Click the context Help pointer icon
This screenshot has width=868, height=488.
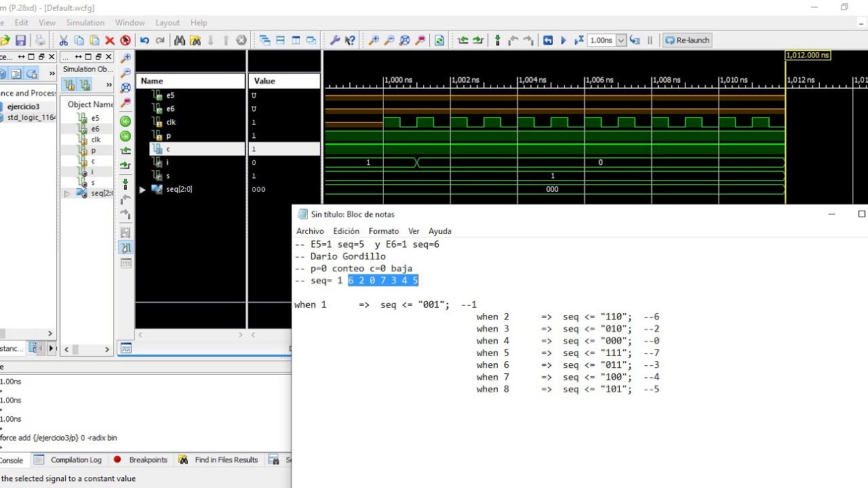350,41
